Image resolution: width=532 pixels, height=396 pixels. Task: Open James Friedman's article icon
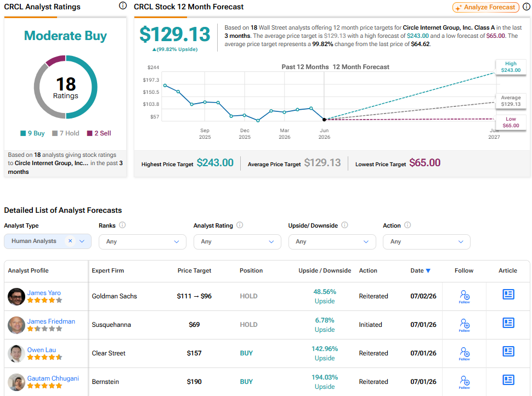click(x=508, y=323)
